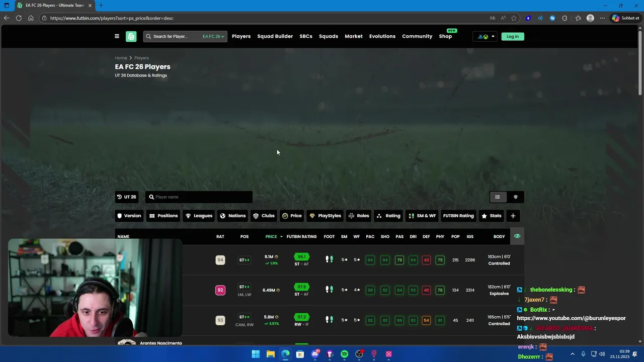This screenshot has width=644, height=362.
Task: Switch to the list view
Action: tap(498, 197)
